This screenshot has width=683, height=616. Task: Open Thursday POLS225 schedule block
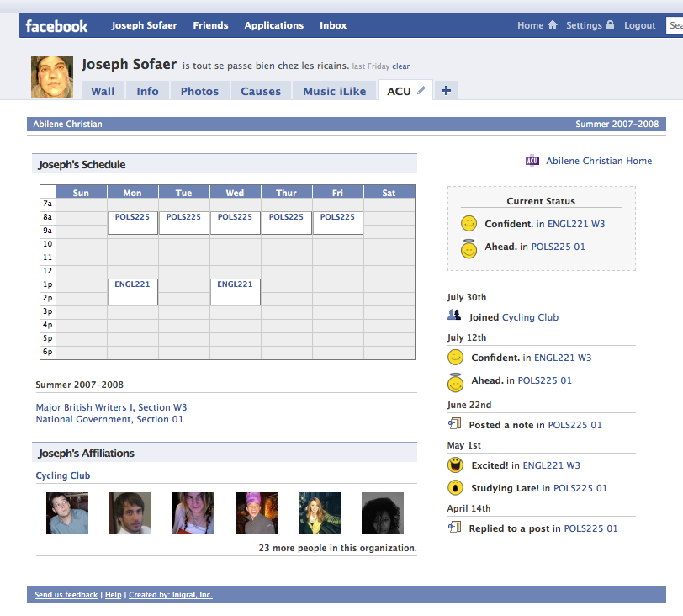(286, 223)
